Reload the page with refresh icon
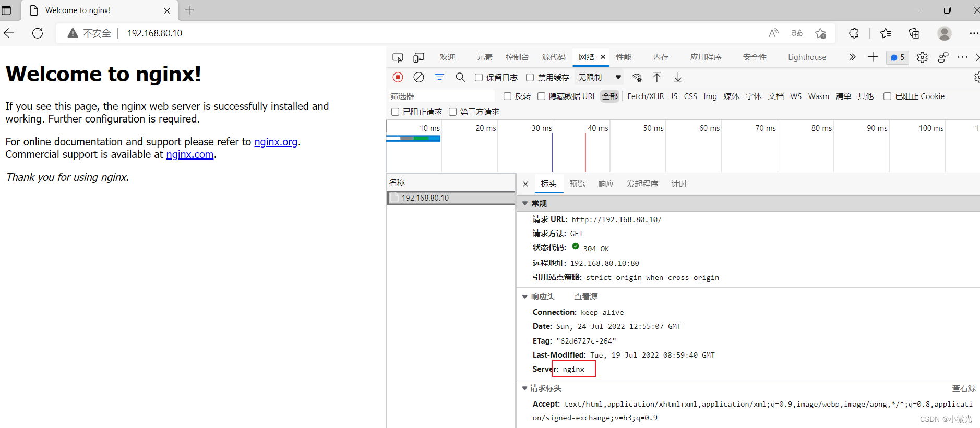 point(38,33)
